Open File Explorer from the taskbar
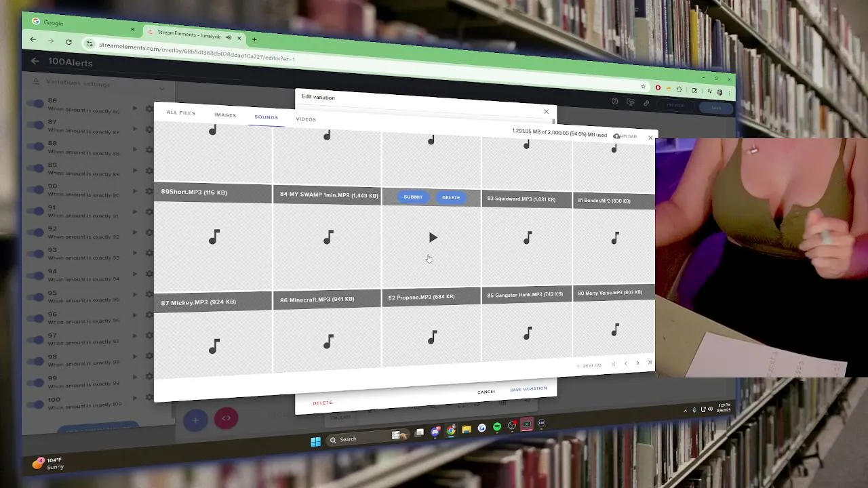This screenshot has width=868, height=488. click(x=467, y=429)
